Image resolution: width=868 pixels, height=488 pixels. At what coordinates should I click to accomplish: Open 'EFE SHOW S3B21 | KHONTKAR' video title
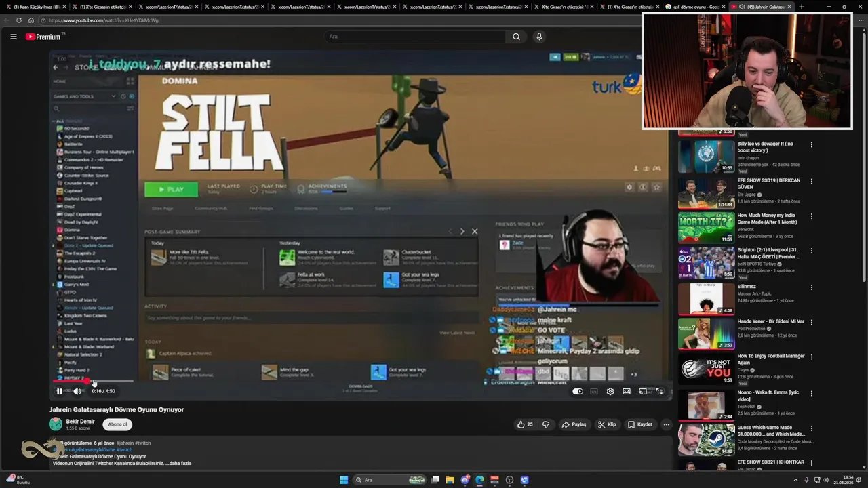tap(770, 462)
